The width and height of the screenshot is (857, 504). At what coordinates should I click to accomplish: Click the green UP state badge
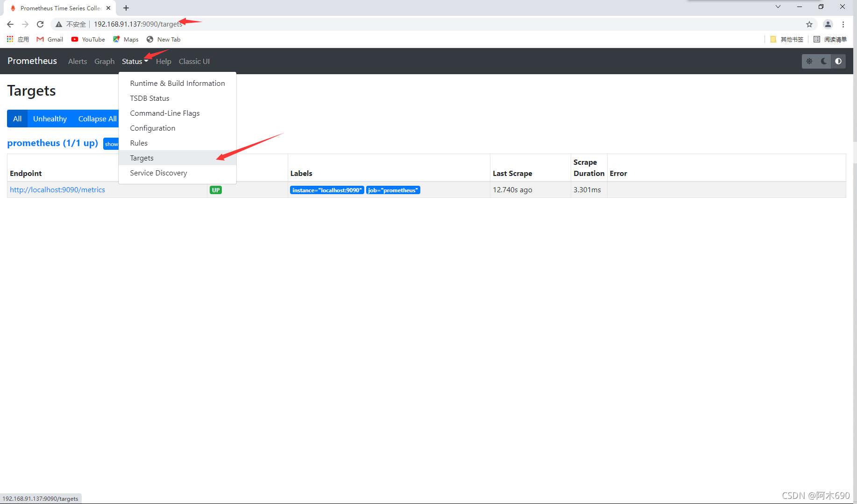pyautogui.click(x=216, y=190)
